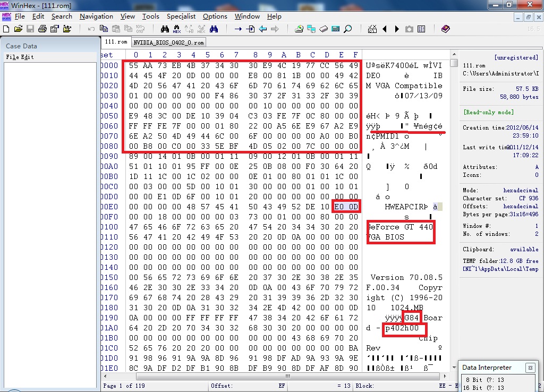
Task: Open the purple Help book icon
Action: [x=446, y=29]
